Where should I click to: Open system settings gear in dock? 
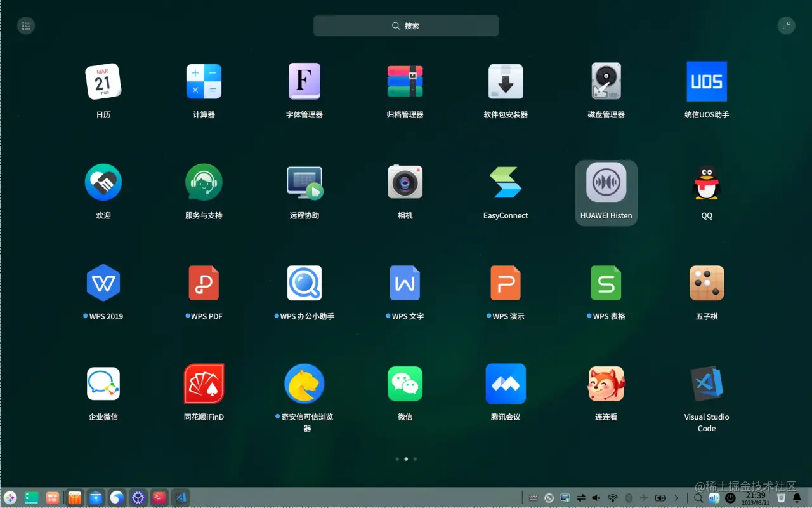(x=138, y=498)
